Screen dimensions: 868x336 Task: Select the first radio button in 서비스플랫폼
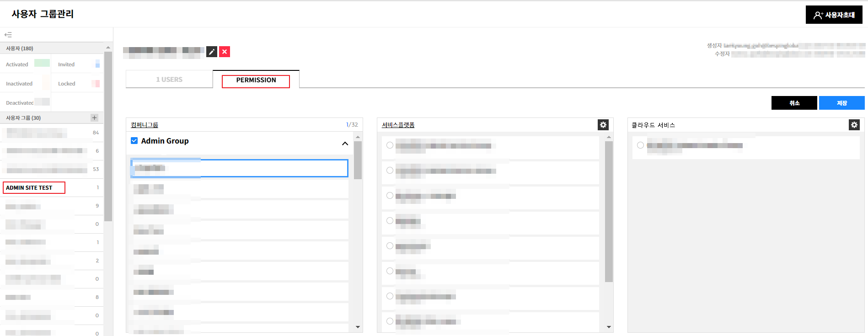coord(390,145)
